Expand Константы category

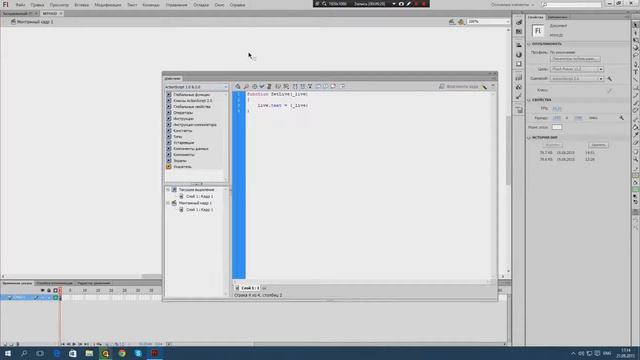click(169, 131)
